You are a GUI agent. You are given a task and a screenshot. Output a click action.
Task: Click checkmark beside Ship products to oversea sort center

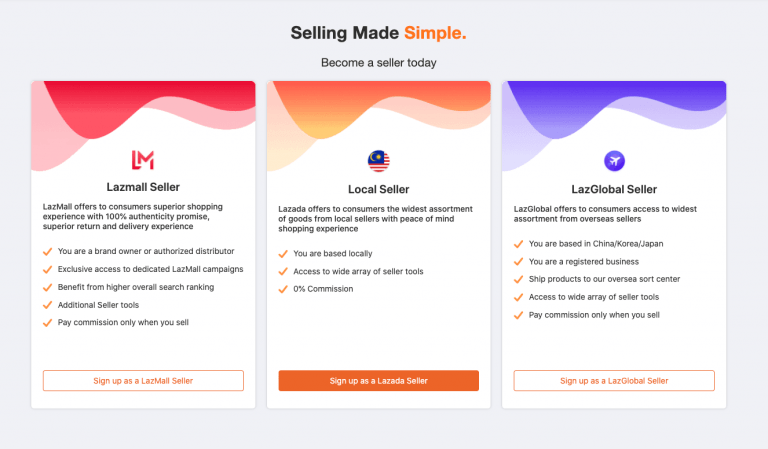[x=518, y=280]
